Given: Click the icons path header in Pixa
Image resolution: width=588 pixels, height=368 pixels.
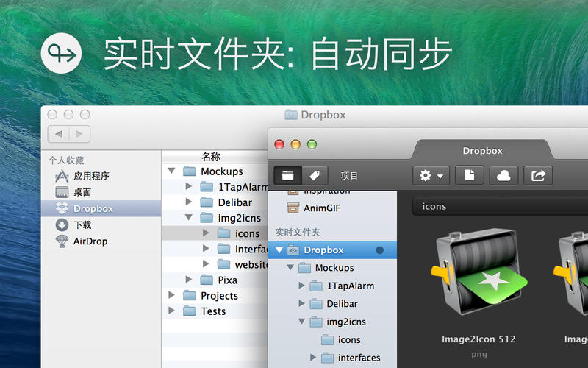Looking at the screenshot, I should (500, 207).
